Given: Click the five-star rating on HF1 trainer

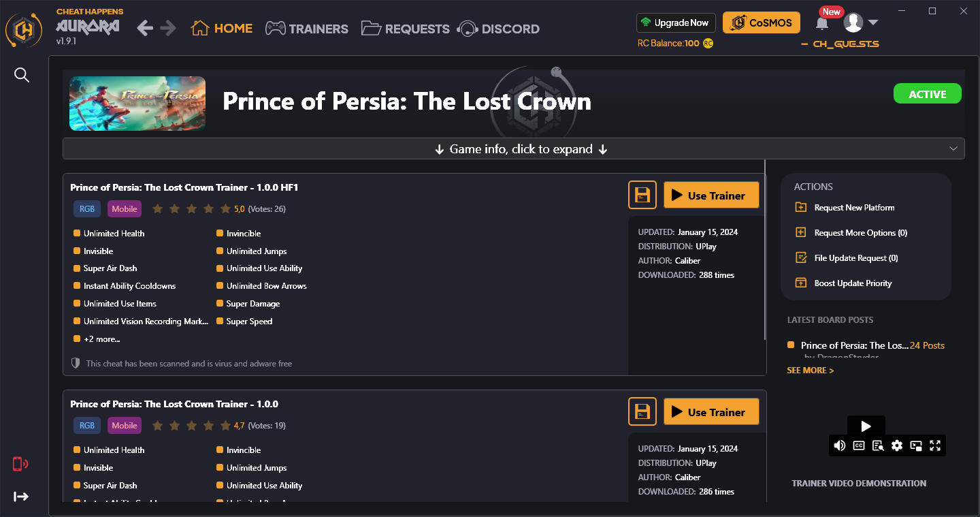Looking at the screenshot, I should 192,209.
